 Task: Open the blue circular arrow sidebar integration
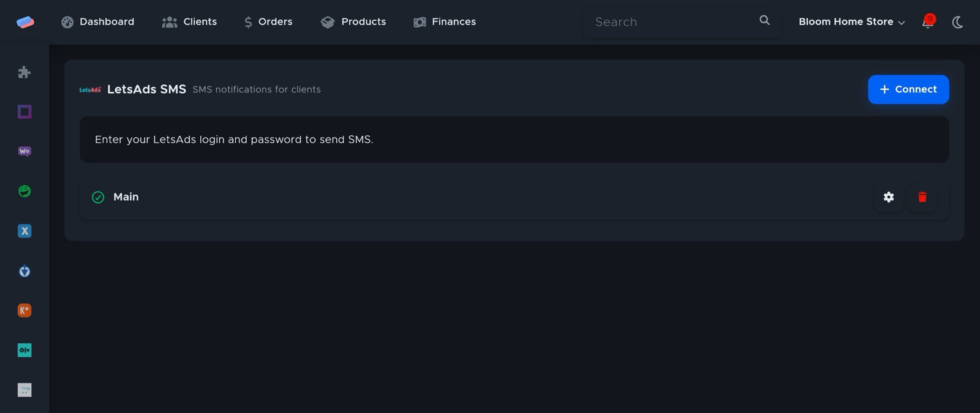[x=24, y=270]
